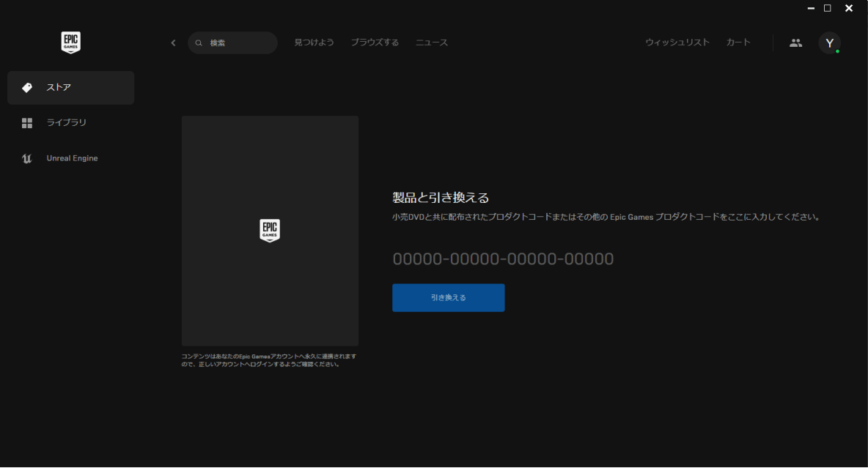Click the magnifier icon in the search bar
Screen dimensions: 868x468
[x=199, y=43]
